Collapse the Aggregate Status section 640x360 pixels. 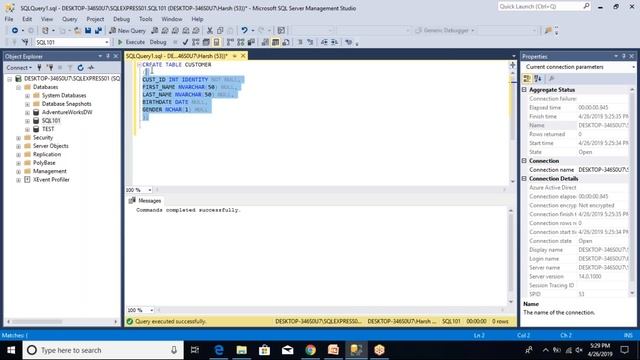tap(524, 89)
